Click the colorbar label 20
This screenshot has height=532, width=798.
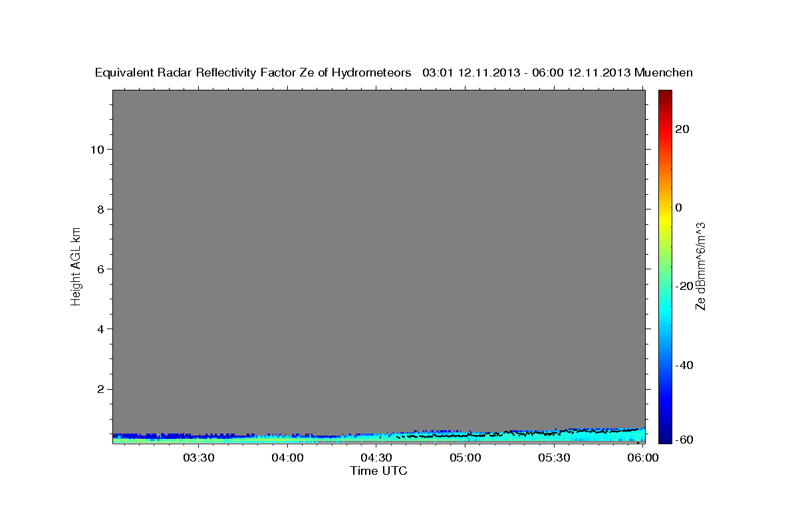(x=682, y=129)
